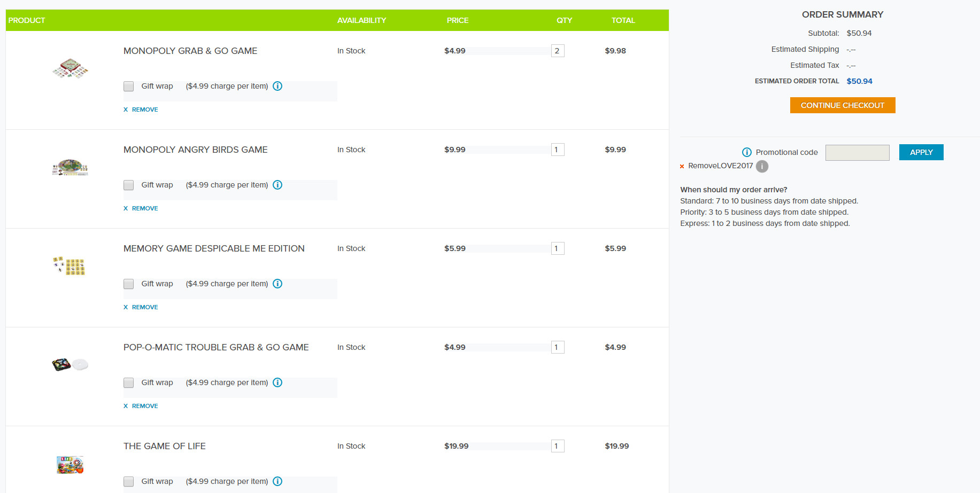Screen dimensions: 980x493
Task: Enable gift wrap for Pop-O-Matic Trouble game
Action: point(129,382)
